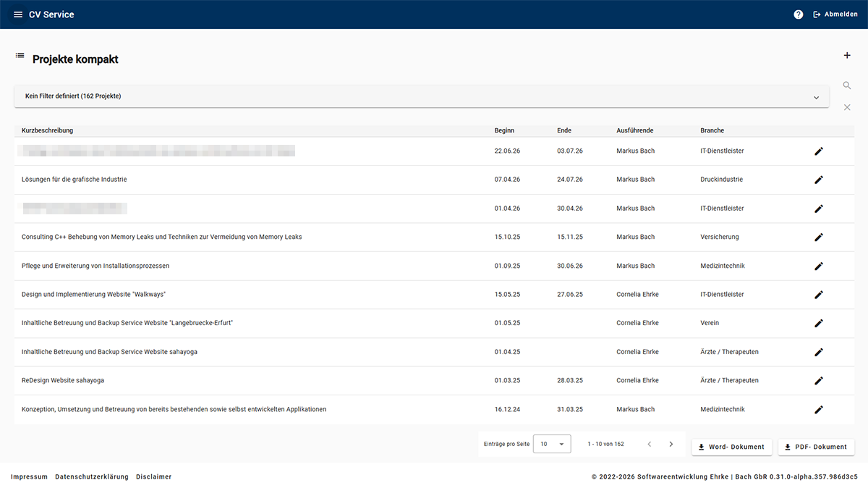Viewport: 868px width, 488px height.
Task: Click the begin date 16.12.24 cell
Action: pos(508,409)
